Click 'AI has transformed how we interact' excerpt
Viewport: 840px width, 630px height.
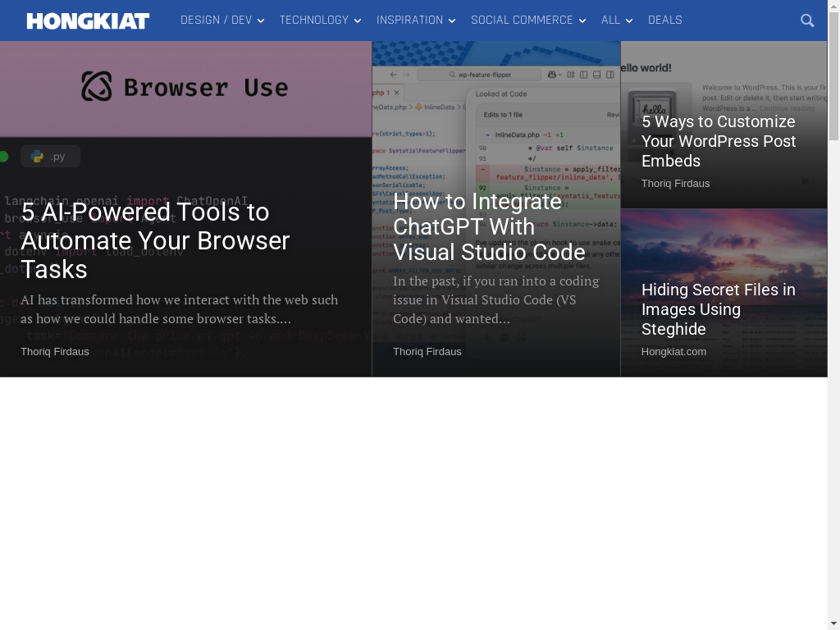tap(180, 309)
